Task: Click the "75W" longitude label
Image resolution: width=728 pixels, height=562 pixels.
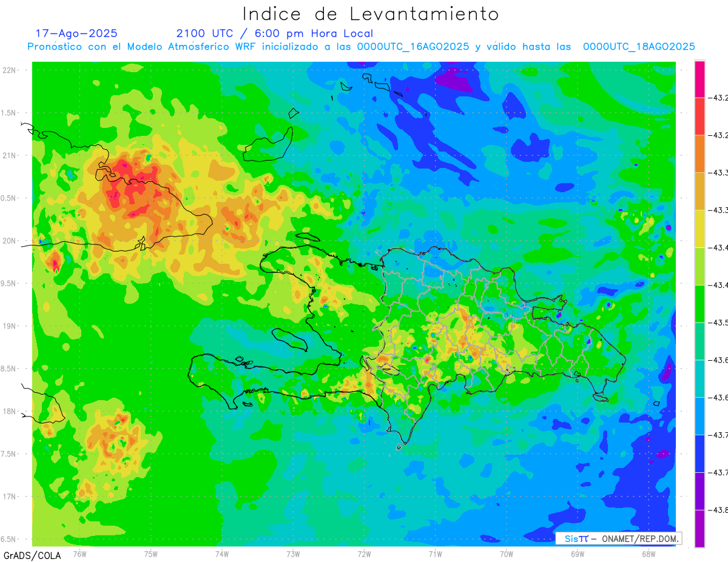Action: (151, 554)
